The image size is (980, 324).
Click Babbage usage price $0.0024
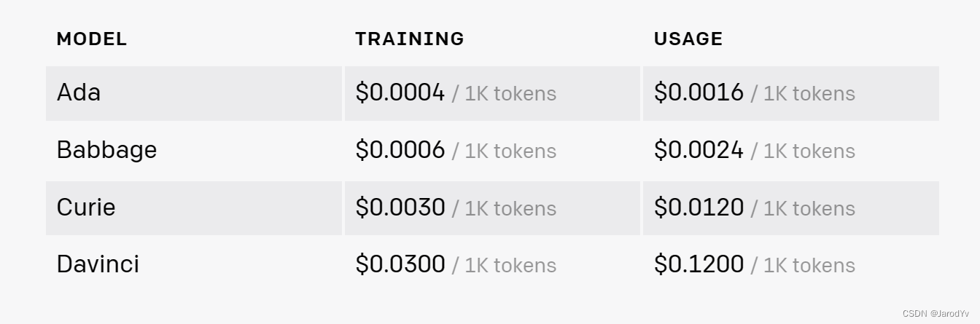[699, 150]
